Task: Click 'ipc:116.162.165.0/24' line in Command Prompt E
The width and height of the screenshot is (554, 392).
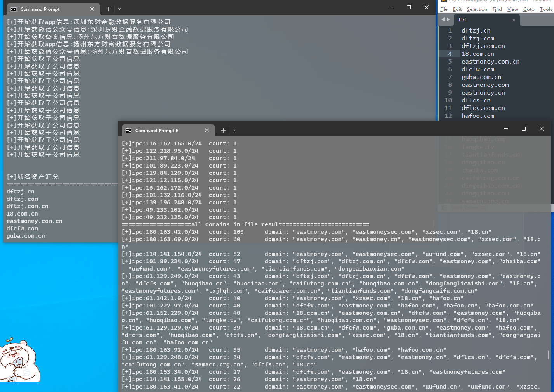Action: tap(179, 143)
